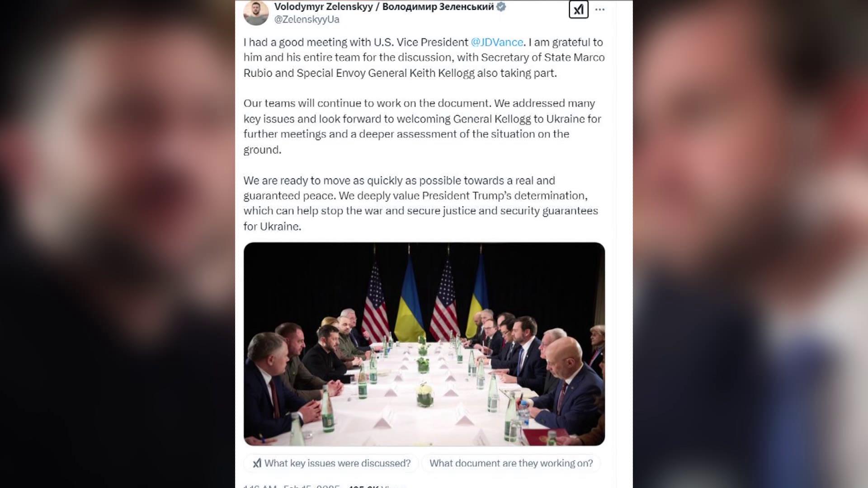This screenshot has height=488, width=868.
Task: Click Zelenskyy's profile avatar picture
Action: [256, 12]
